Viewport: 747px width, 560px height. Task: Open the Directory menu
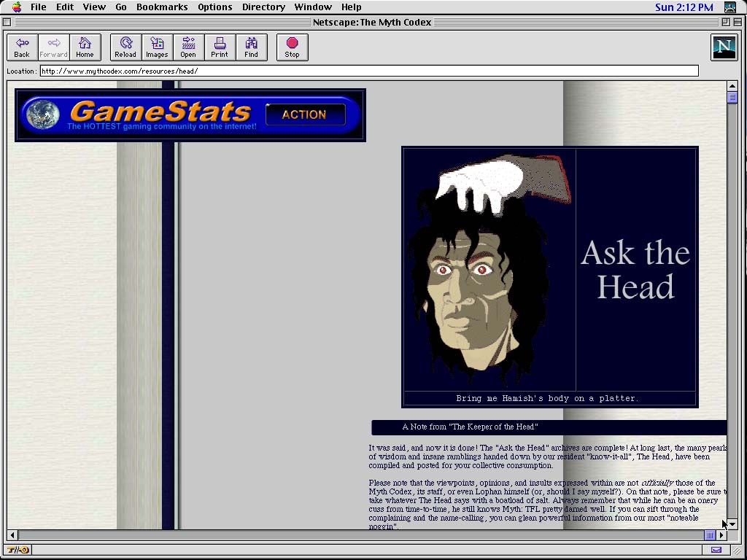pos(263,7)
